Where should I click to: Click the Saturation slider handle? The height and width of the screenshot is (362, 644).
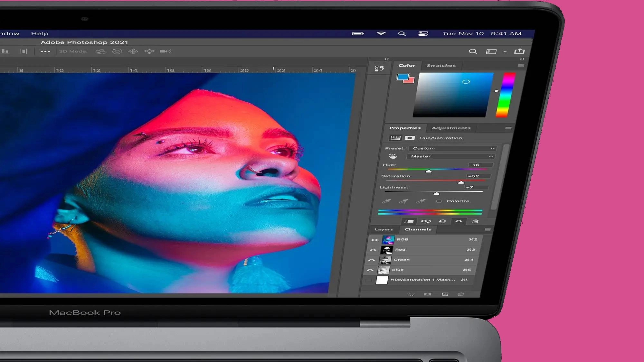coord(461,182)
